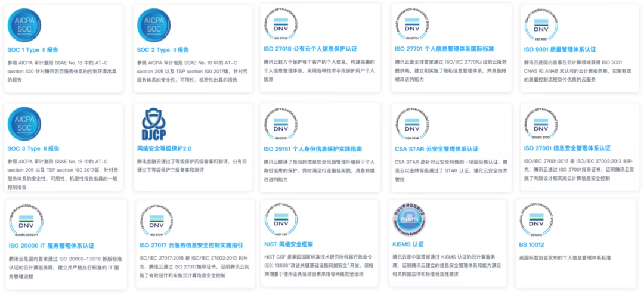Click the KISMS round seal logo
Viewport: 644px width, 295px height.
(x=409, y=220)
